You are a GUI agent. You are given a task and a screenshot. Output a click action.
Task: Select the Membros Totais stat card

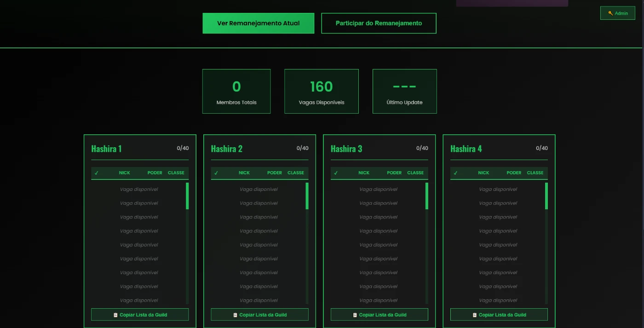236,91
